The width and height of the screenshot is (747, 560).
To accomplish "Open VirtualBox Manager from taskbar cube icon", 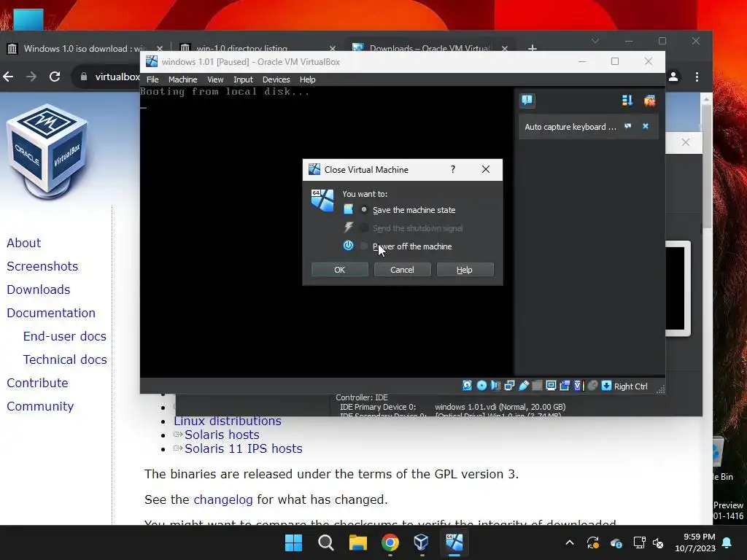I will tap(422, 542).
